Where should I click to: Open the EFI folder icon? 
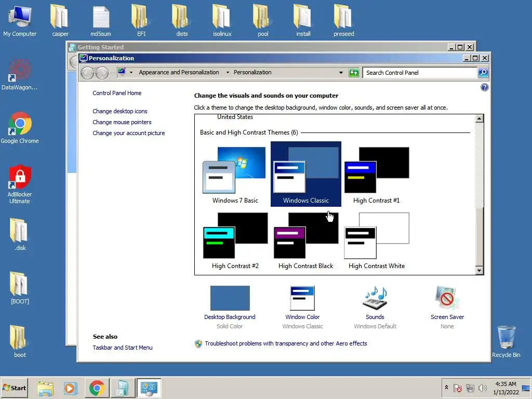pos(141,21)
